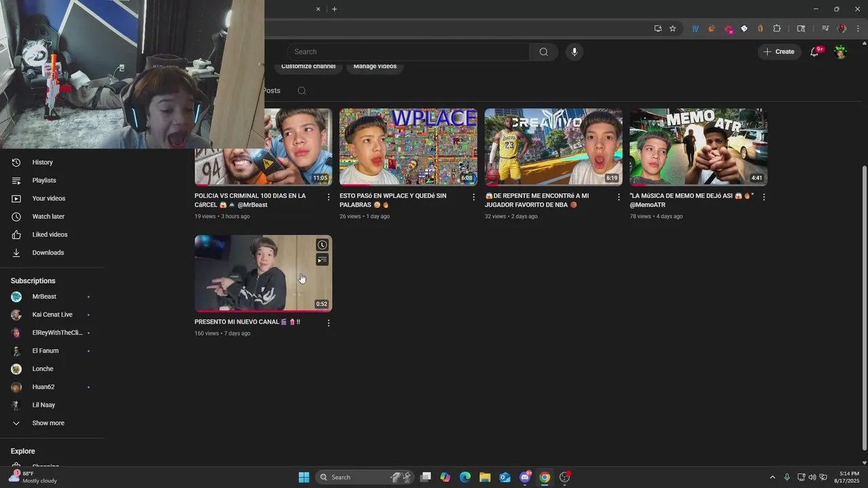Focus the YouTube Search input field

pos(409,52)
